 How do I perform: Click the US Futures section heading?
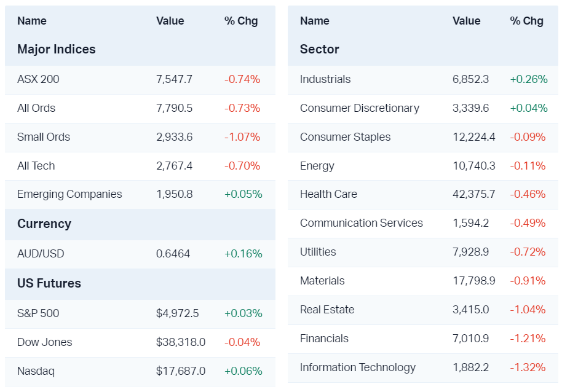click(49, 283)
